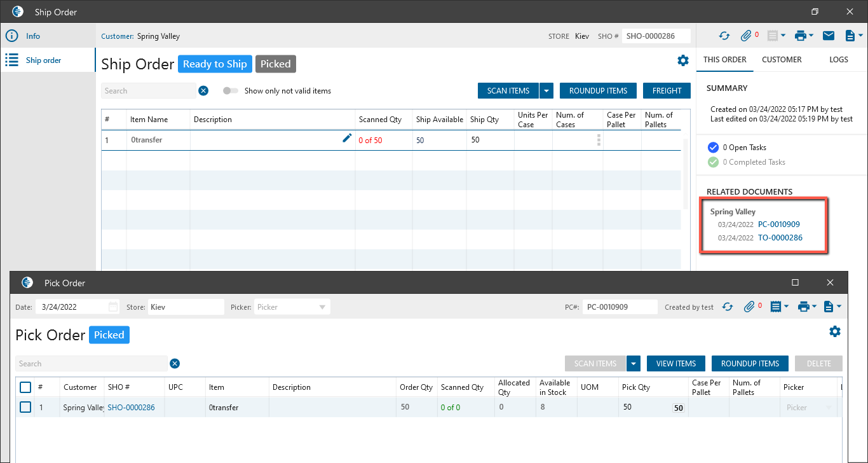The image size is (868, 463).
Task: Click the SHO # field
Action: [x=656, y=36]
